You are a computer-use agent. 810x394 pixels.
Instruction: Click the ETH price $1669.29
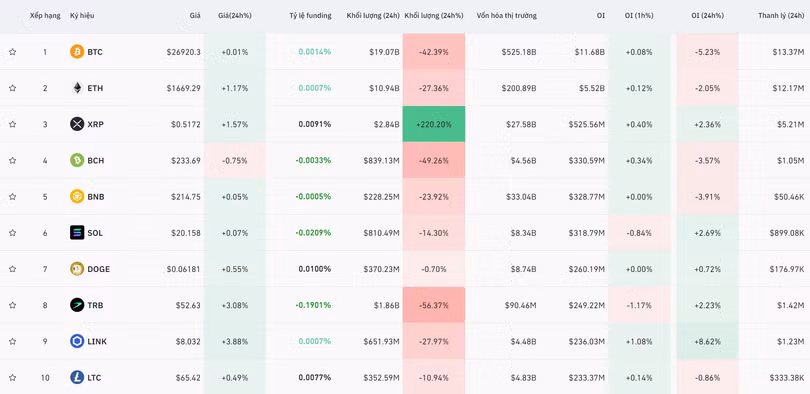183,88
